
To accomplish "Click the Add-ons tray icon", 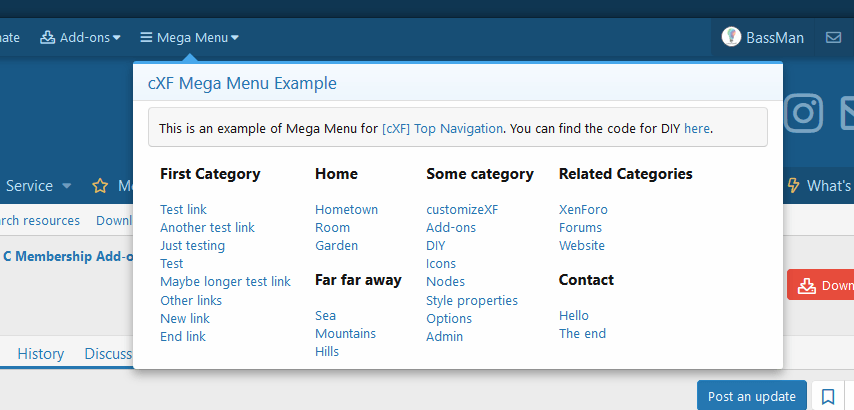I will 47,38.
